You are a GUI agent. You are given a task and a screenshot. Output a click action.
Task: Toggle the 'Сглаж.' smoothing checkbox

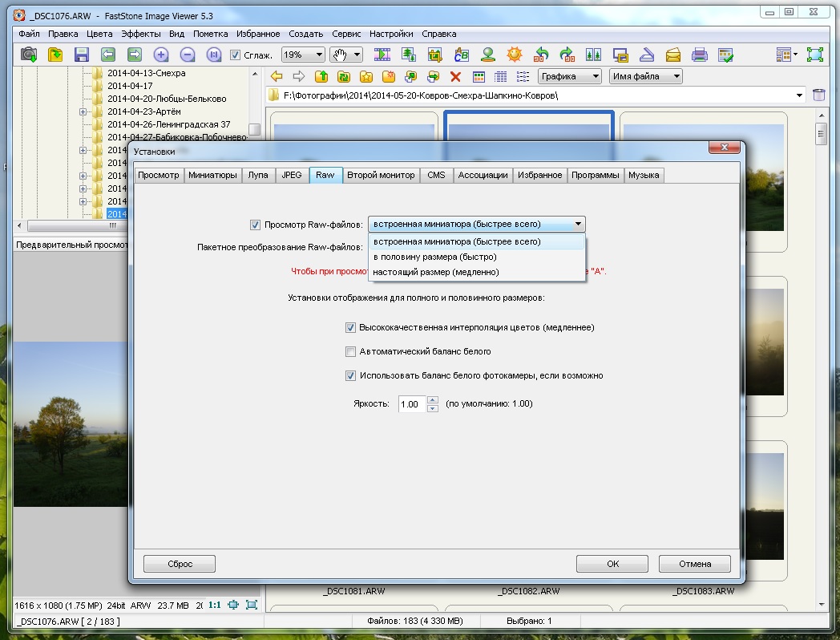point(235,55)
